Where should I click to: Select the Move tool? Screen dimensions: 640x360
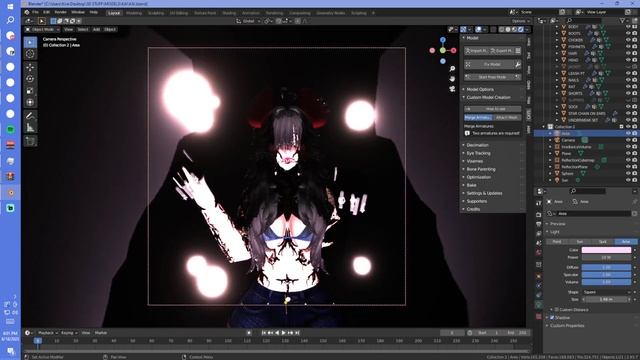tap(30, 67)
